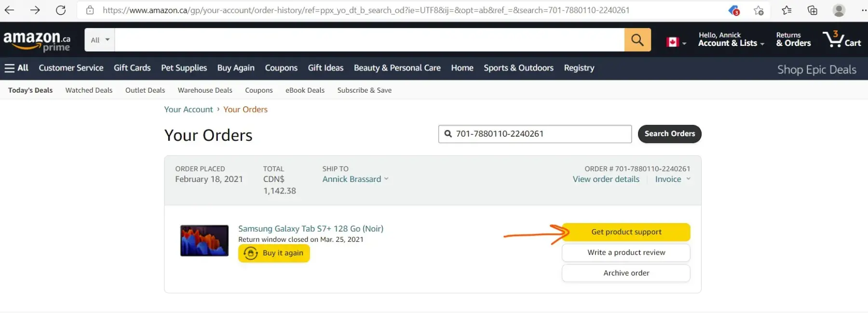The height and width of the screenshot is (319, 868).
Task: Expand Ship To Annick Brassard details
Action: tap(355, 179)
